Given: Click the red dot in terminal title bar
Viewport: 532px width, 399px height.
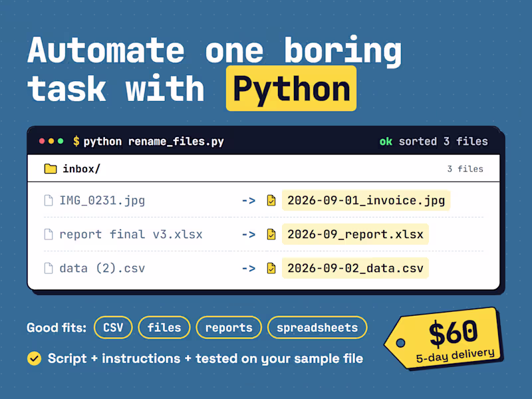Looking at the screenshot, I should pyautogui.click(x=42, y=141).
